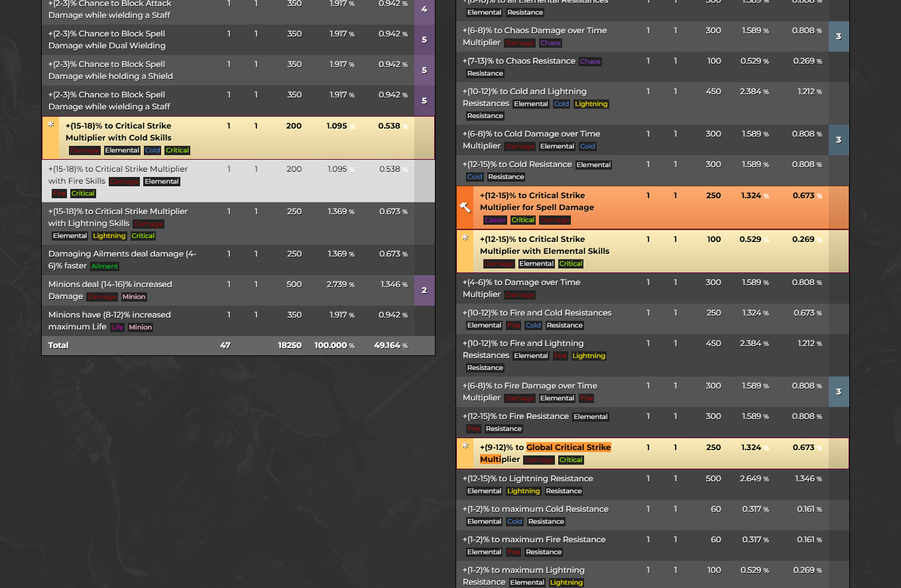The image size is (901, 588).
Task: Click the Minion tag on the Minions increased Damage row
Action: coord(134,297)
